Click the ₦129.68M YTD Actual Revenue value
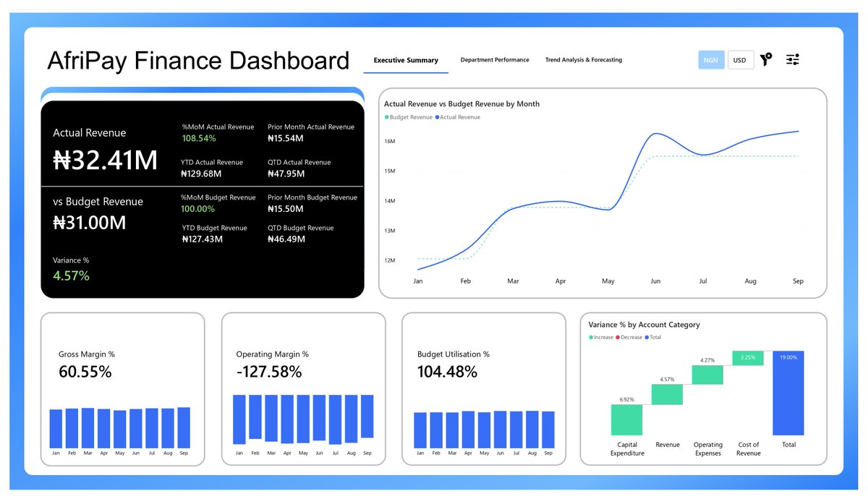Screen dimensions: 868x504 coord(202,174)
